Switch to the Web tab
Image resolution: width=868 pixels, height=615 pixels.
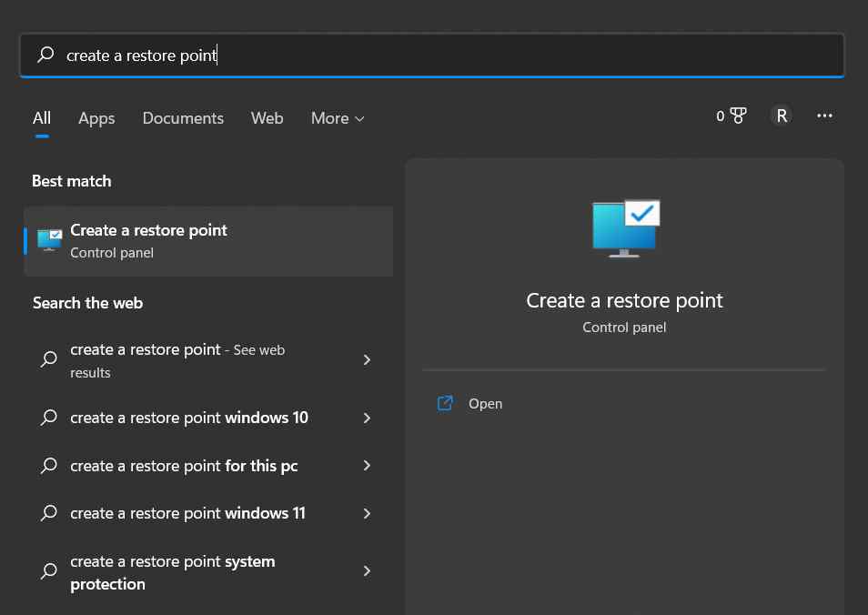[267, 118]
